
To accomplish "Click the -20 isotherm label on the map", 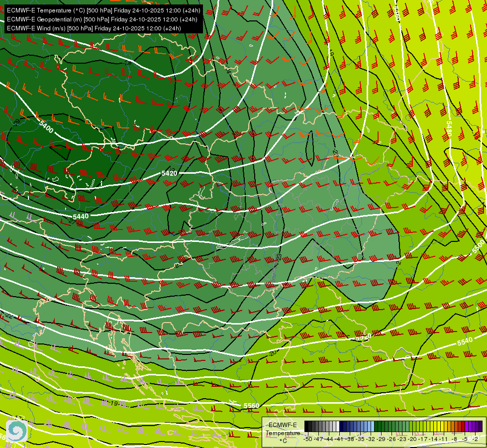I will click(273, 353).
